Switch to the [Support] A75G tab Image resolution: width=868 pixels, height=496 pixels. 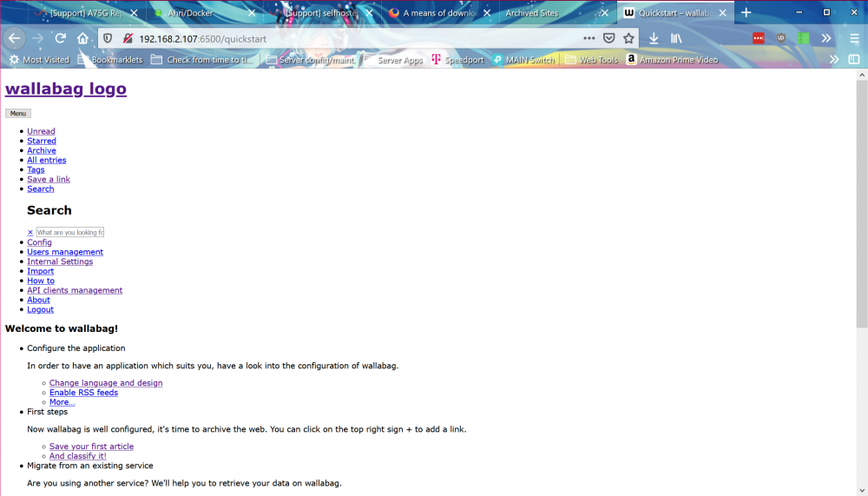[x=86, y=13]
